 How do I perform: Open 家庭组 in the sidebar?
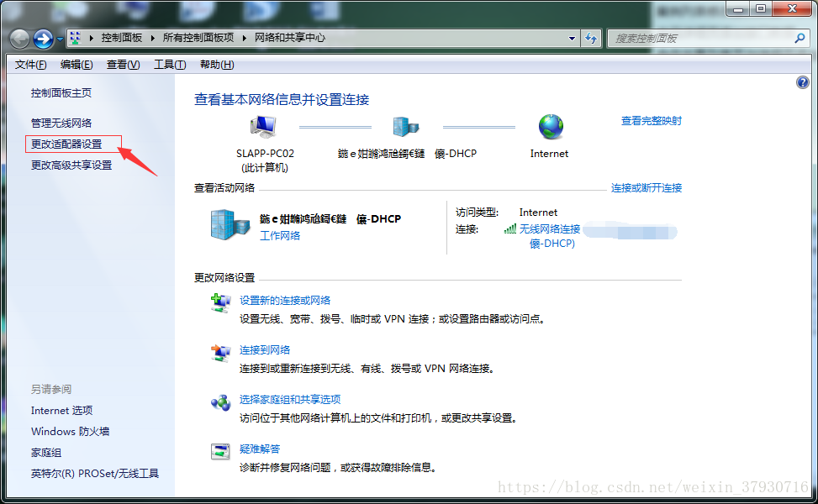[x=46, y=453]
